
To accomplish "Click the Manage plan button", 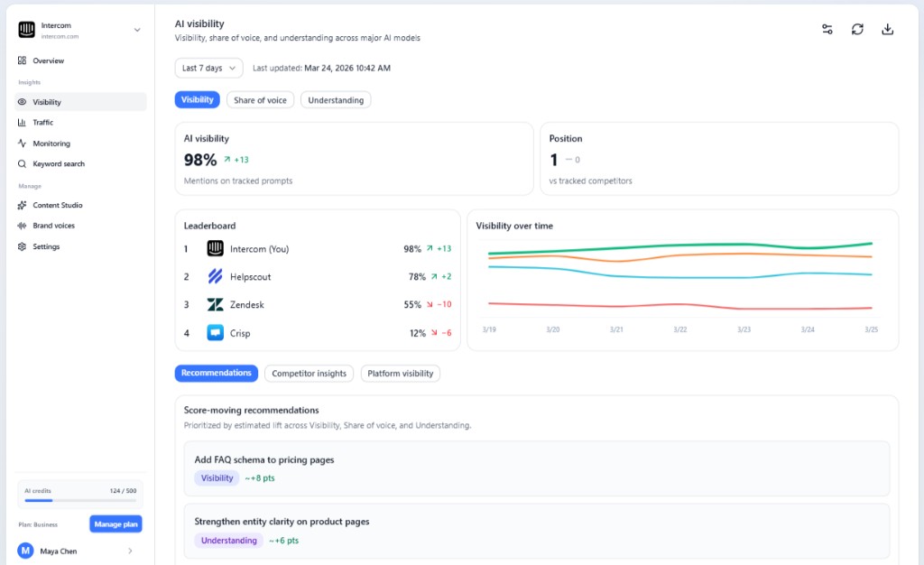I will pyautogui.click(x=115, y=523).
